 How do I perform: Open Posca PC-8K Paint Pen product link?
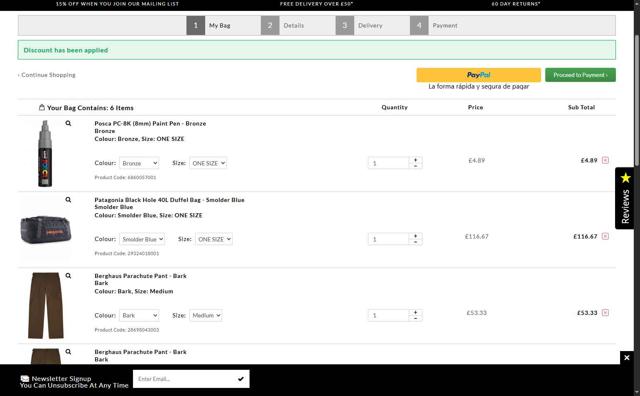(x=150, y=123)
